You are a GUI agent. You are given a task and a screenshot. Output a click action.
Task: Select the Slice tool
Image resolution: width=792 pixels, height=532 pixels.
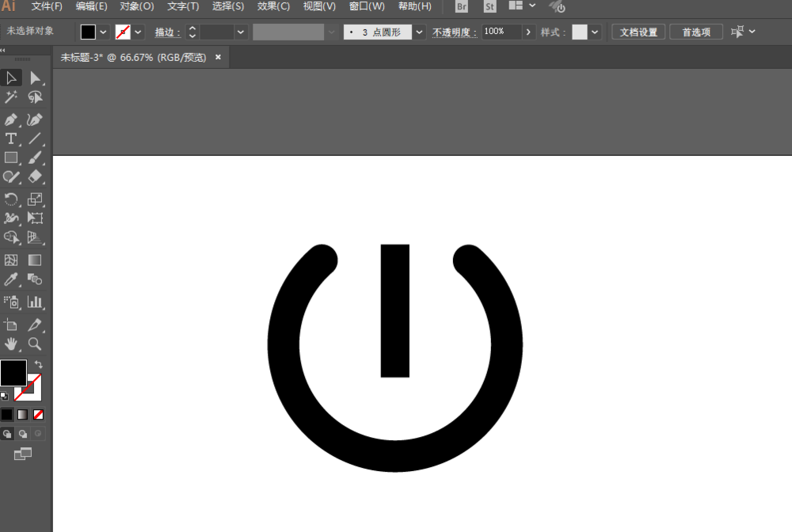coord(35,325)
